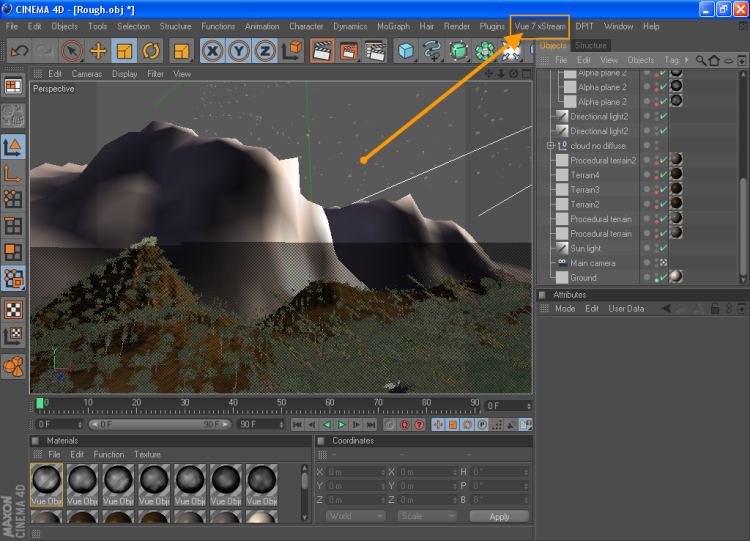The height and width of the screenshot is (541, 750).
Task: Expand object manager menu overflow arrow
Action: click(x=687, y=60)
